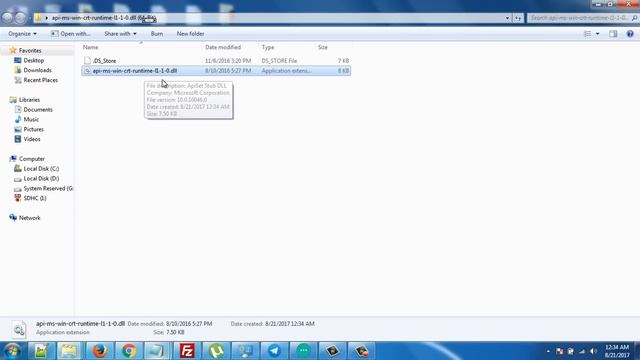Open the green chat app on taskbar

click(303, 351)
